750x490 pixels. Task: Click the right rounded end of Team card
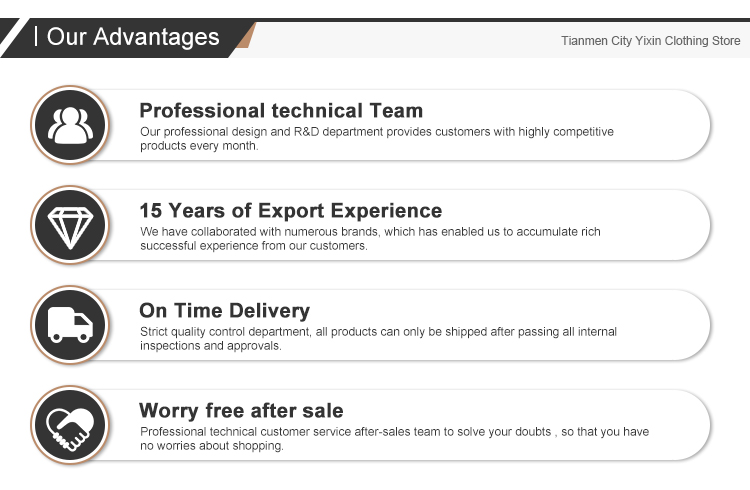[694, 125]
